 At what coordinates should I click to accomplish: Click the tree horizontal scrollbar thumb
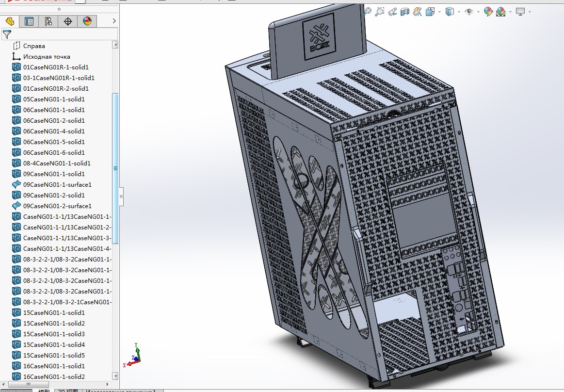[29, 384]
